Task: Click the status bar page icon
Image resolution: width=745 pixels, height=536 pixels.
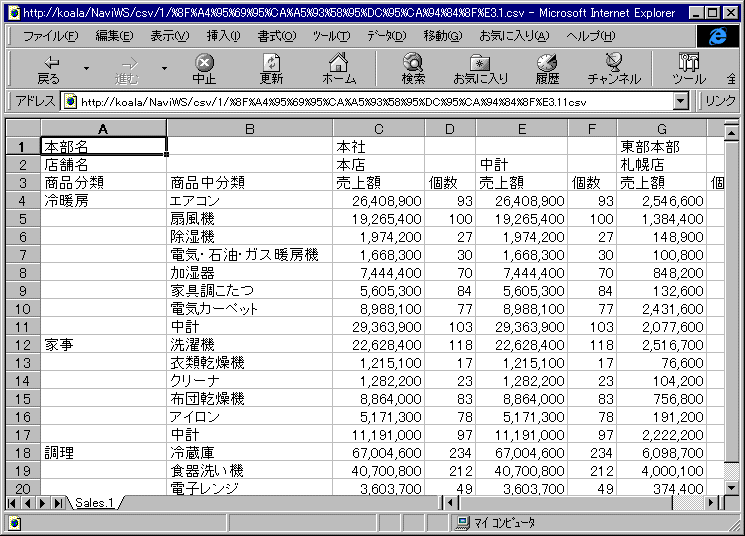Action: pos(14,523)
